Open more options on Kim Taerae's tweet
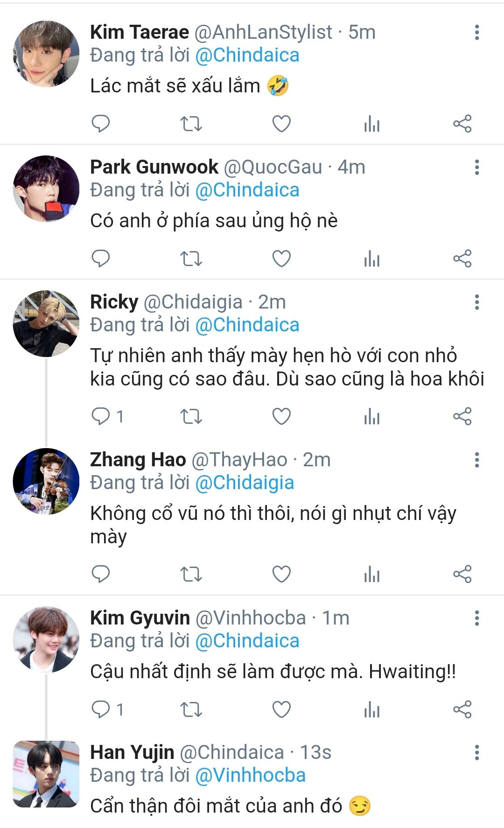This screenshot has width=504, height=828. coord(476,33)
